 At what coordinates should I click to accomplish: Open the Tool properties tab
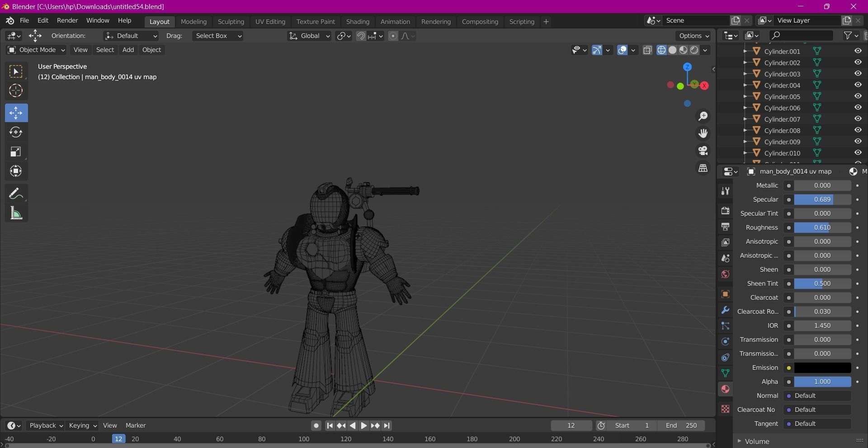point(725,191)
